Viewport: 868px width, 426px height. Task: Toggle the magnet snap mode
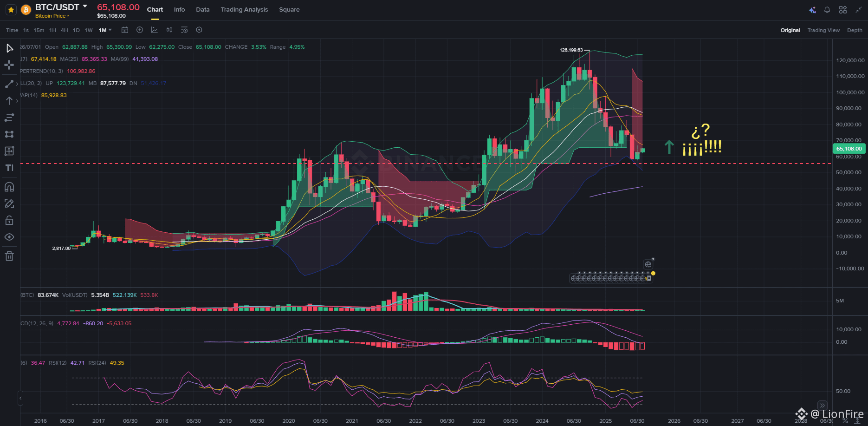[9, 187]
